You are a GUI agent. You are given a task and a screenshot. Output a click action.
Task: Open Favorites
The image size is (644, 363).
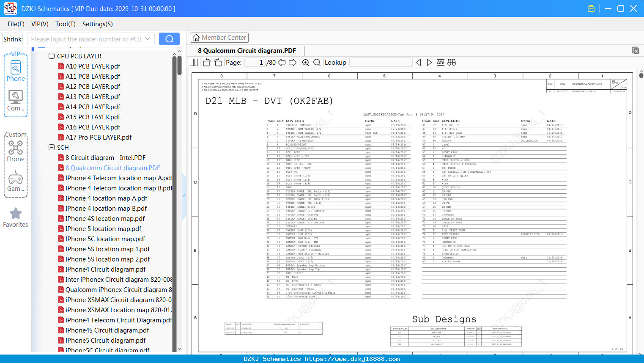[x=16, y=217]
